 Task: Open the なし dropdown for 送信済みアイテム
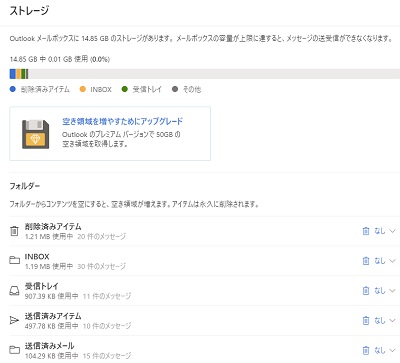[385, 321]
